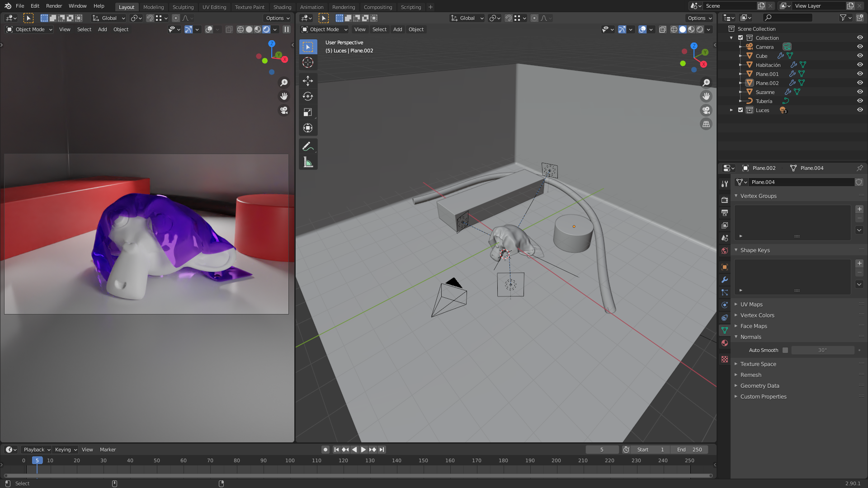
Task: Click the Play animation button
Action: pyautogui.click(x=363, y=450)
